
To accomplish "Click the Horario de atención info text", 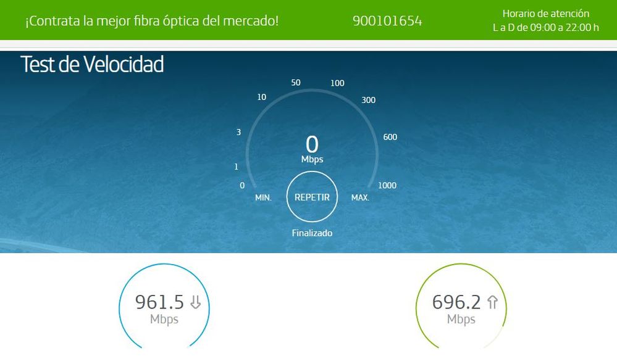I will coord(546,20).
